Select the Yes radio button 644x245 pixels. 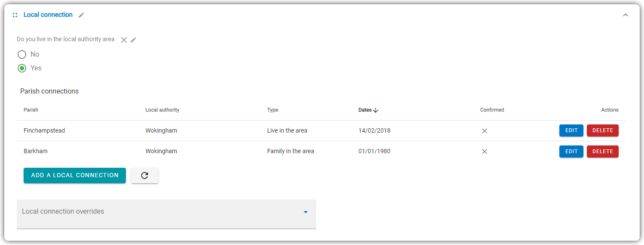(x=22, y=68)
